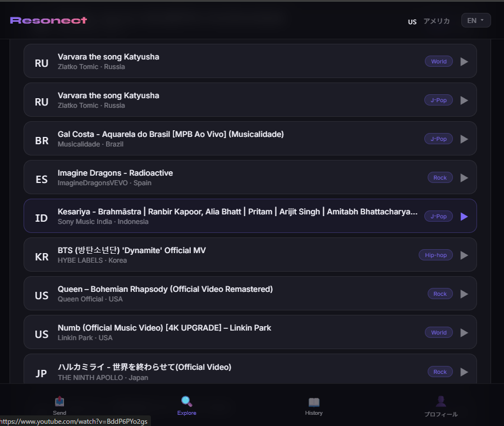The image size is (504, 426).
Task: Play the highlighted Kesariya Brahmāstra track
Action: (464, 217)
